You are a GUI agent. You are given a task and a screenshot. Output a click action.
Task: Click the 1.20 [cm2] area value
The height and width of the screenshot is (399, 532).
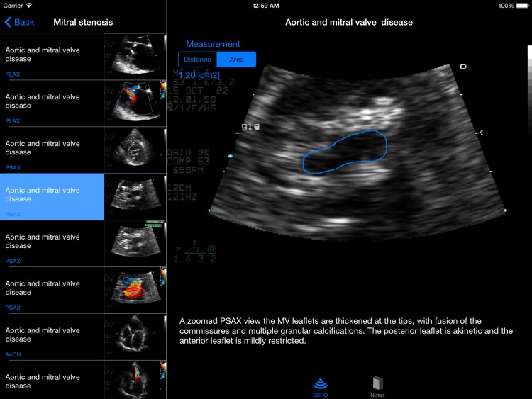[199, 75]
